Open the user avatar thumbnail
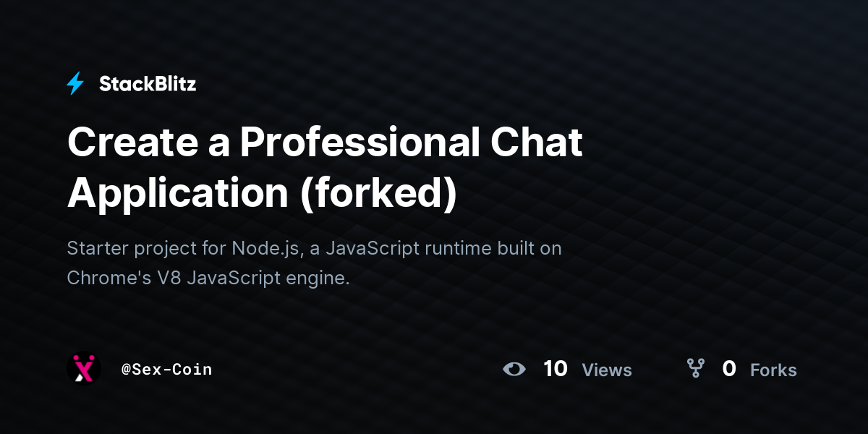This screenshot has height=434, width=868. coord(84,369)
